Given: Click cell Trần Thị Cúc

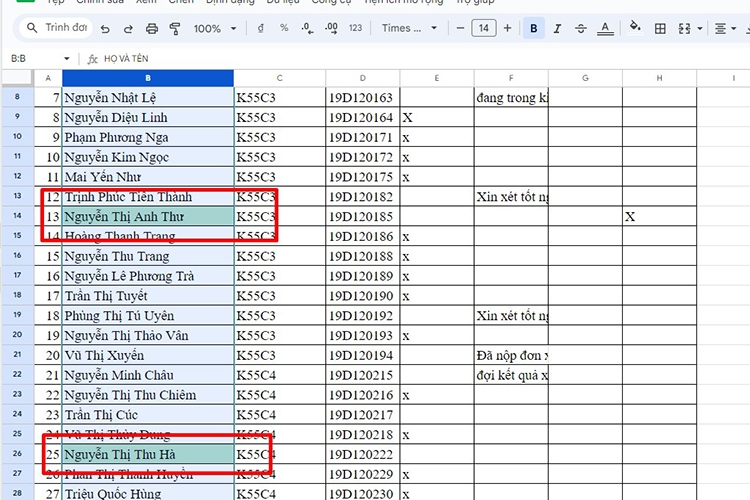Looking at the screenshot, I should [148, 414].
